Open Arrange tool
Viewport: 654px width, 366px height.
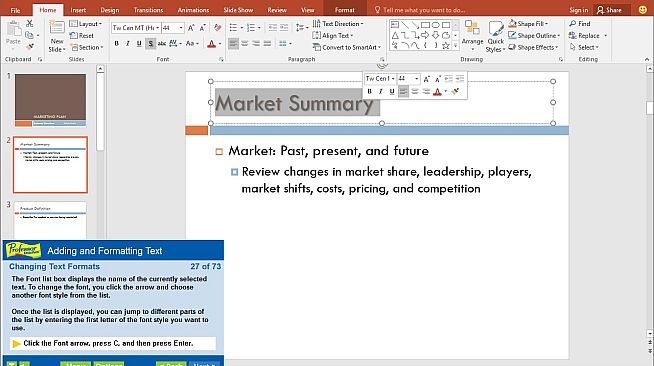472,35
